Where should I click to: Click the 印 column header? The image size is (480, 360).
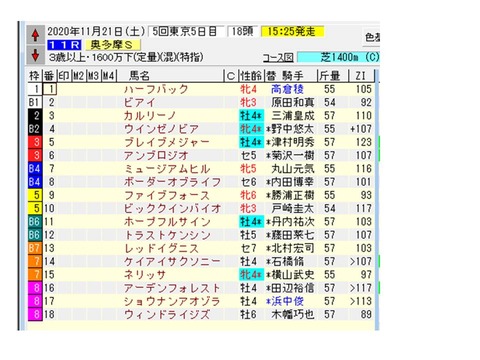pos(64,76)
